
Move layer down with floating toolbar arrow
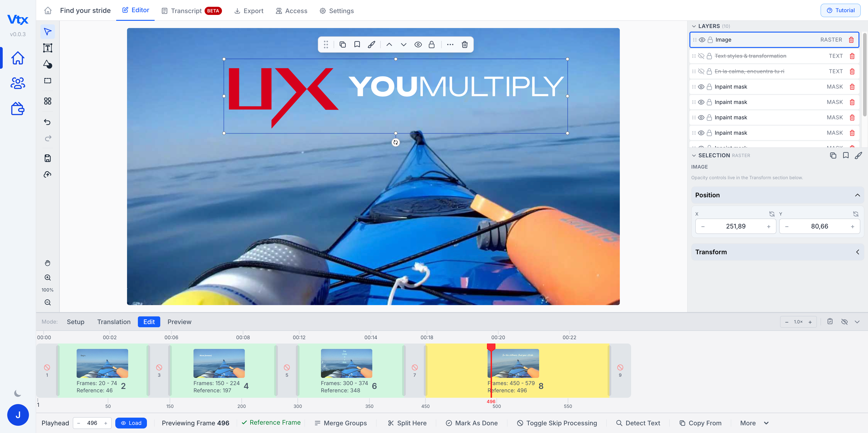pos(403,45)
